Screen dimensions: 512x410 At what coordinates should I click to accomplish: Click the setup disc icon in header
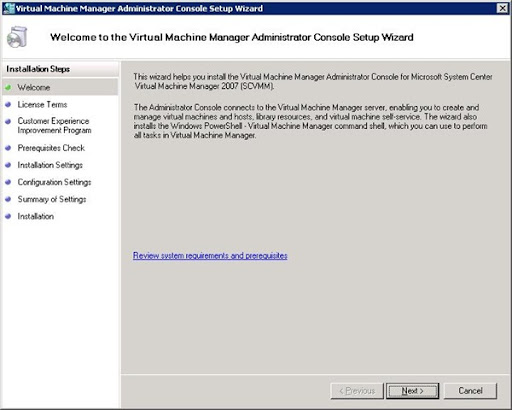(x=17, y=37)
